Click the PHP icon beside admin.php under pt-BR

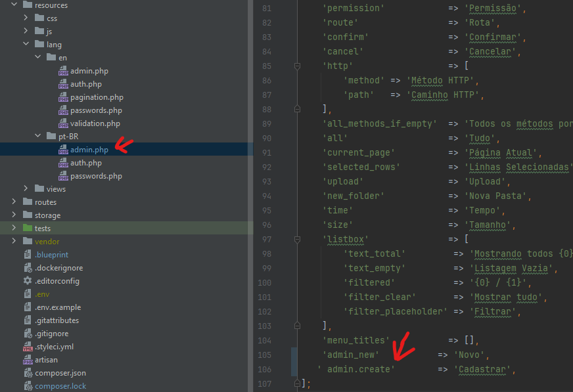pyautogui.click(x=63, y=149)
